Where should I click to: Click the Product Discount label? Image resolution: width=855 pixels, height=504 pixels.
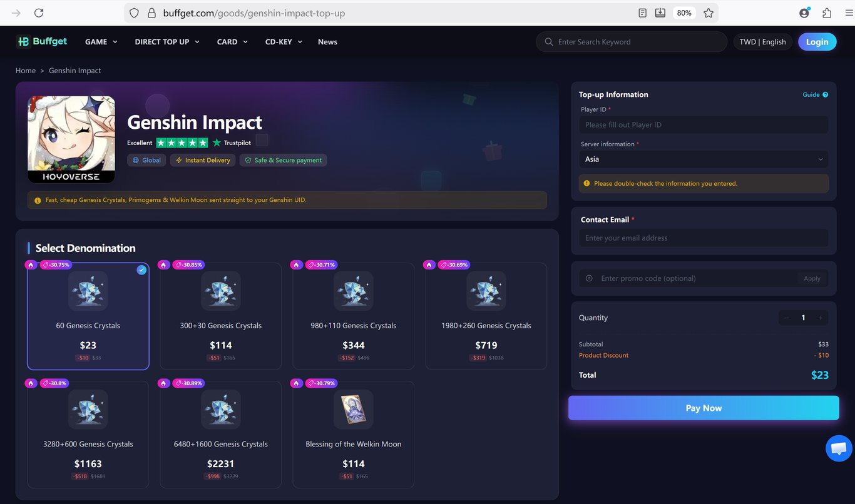[603, 355]
